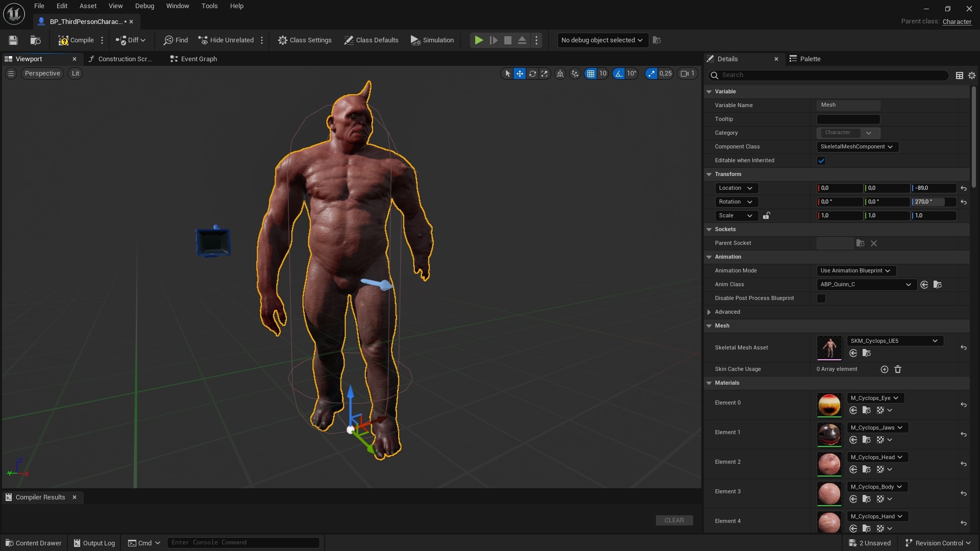Click the M_Cyclops_Eye material thumbnail
The width and height of the screenshot is (980, 551).
[829, 405]
